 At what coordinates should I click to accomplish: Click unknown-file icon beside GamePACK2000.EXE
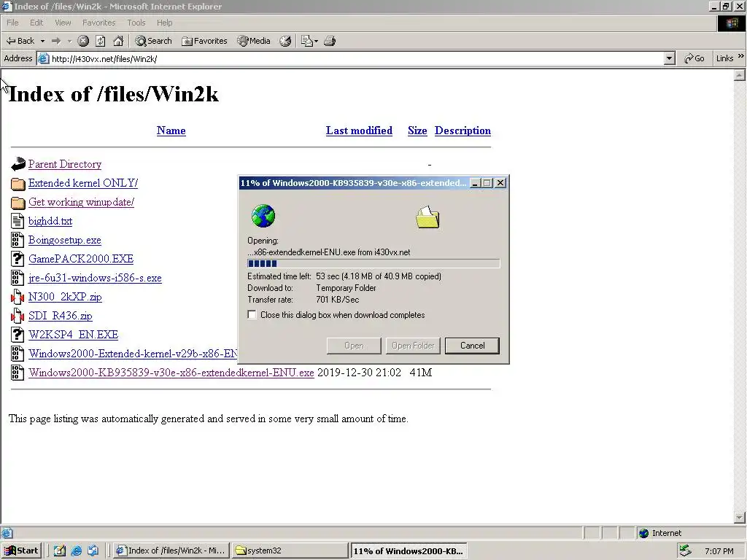coord(18,259)
